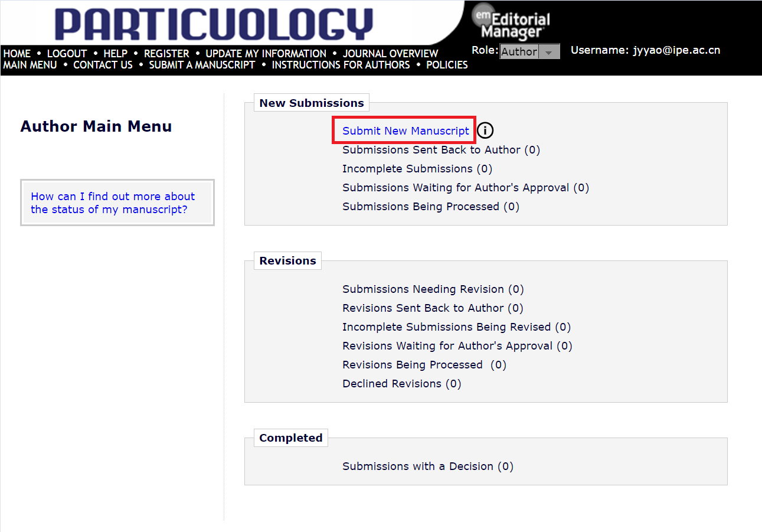Click the Author Main Menu heading

tap(96, 126)
